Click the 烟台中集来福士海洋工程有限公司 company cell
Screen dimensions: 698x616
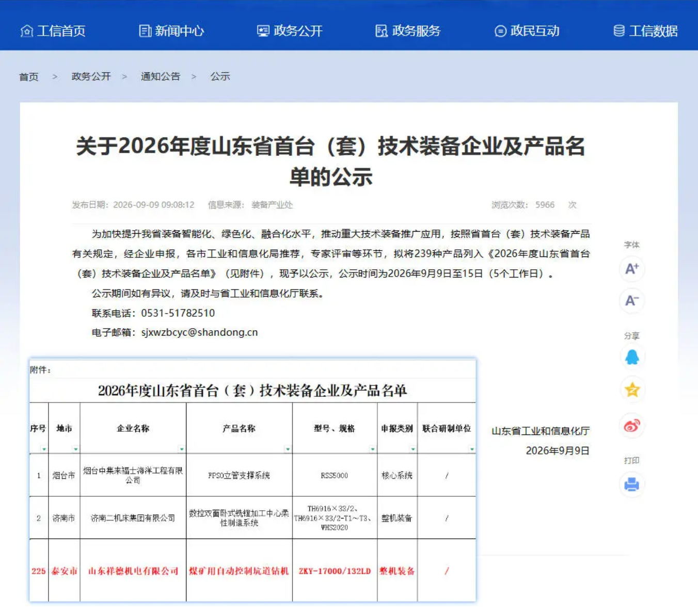click(133, 475)
